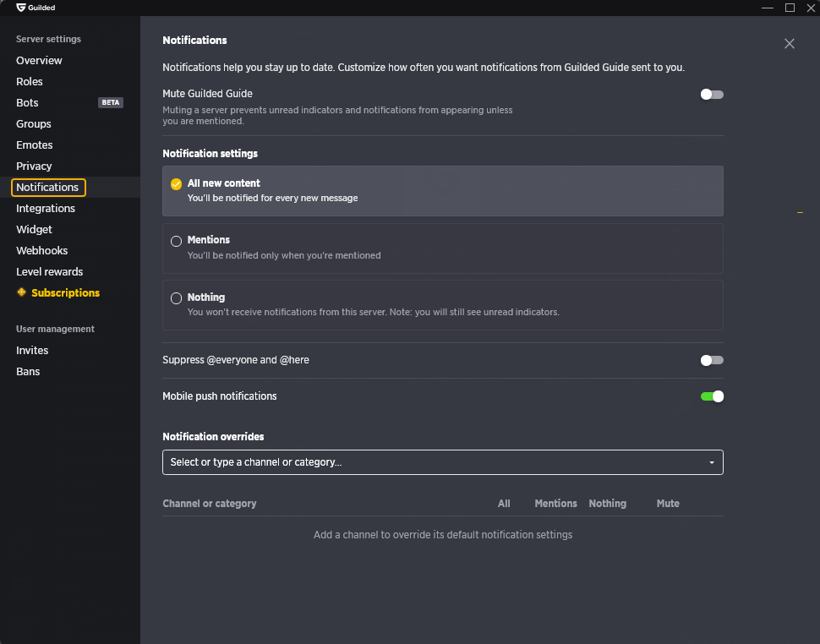
Task: Open Overview settings page
Action: pyautogui.click(x=39, y=60)
